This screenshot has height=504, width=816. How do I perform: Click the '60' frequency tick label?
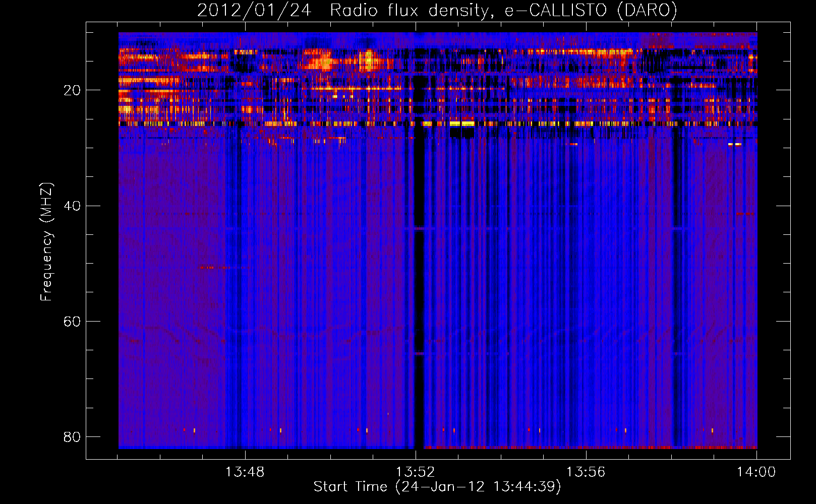click(72, 321)
